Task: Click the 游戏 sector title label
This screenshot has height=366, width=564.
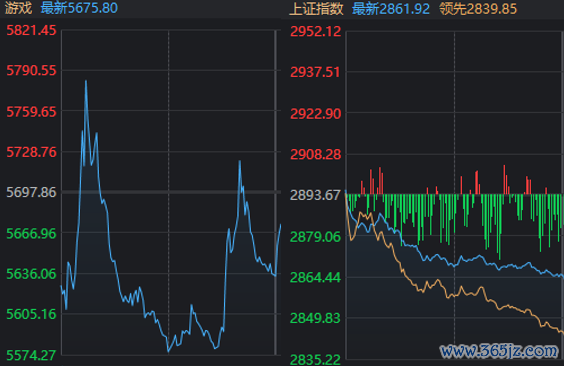Action: [x=18, y=8]
